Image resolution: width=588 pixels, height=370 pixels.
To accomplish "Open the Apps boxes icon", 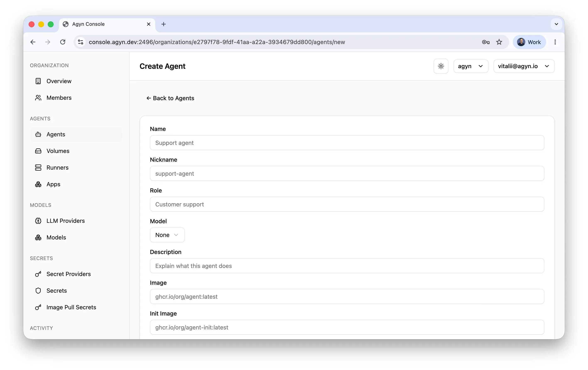I will tap(38, 184).
